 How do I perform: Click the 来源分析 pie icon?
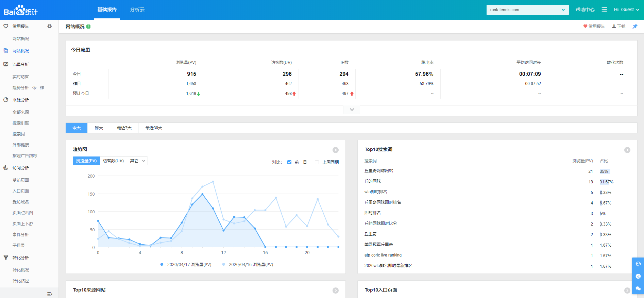[6, 100]
